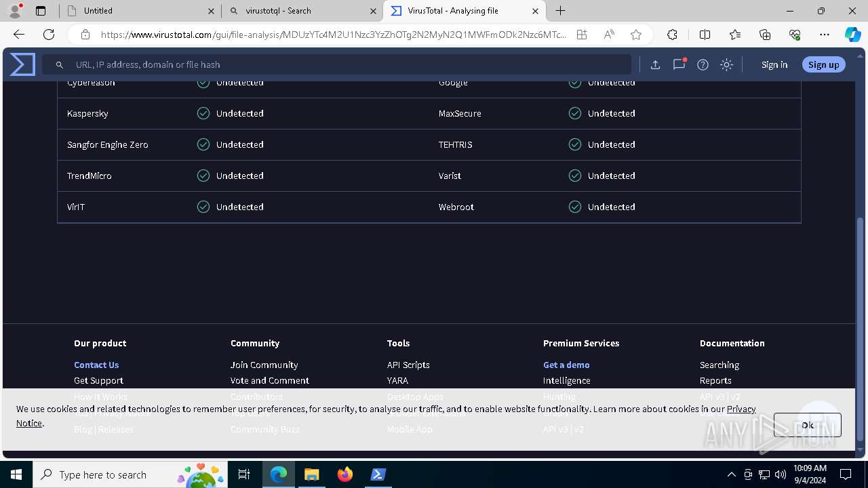Open the Privacy Notice link in cookie banner
Image resolution: width=868 pixels, height=488 pixels.
click(741, 409)
